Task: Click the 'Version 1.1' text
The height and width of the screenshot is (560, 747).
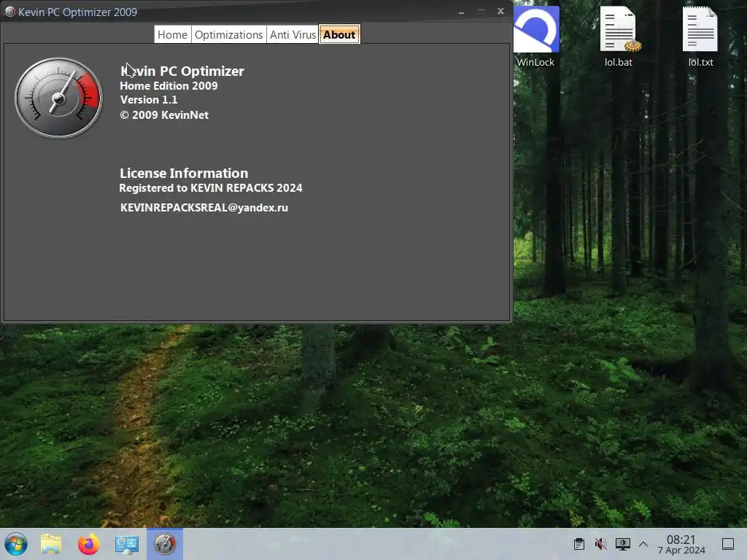Action: pyautogui.click(x=149, y=99)
